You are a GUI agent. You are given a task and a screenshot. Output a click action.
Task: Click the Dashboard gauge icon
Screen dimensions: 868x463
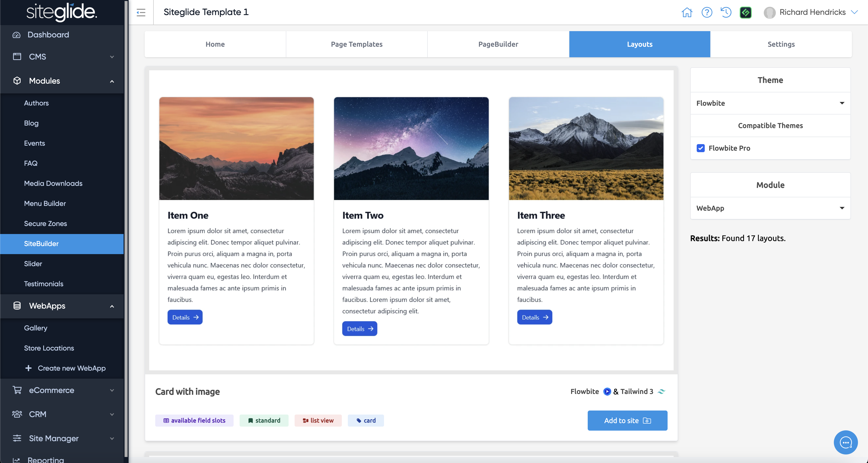click(17, 35)
